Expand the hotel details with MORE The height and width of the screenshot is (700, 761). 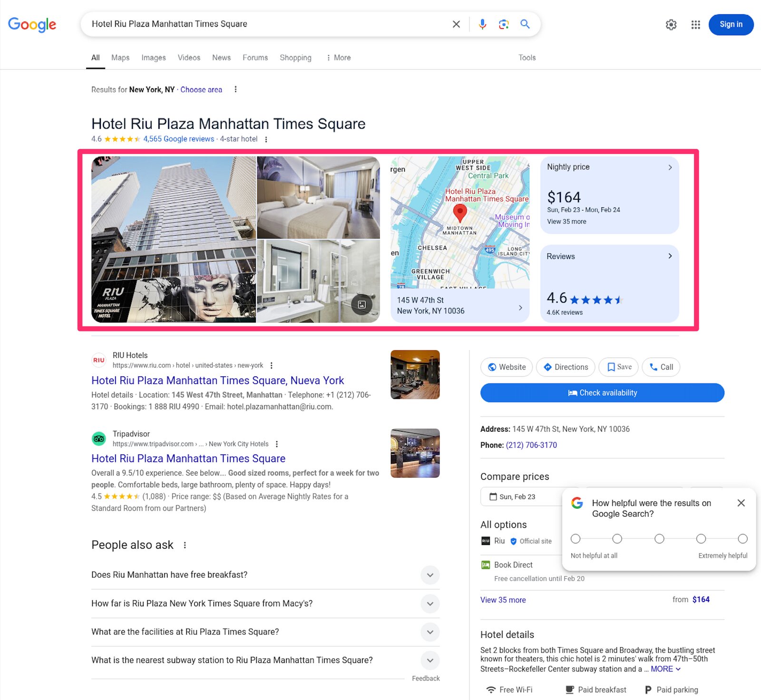click(x=662, y=669)
